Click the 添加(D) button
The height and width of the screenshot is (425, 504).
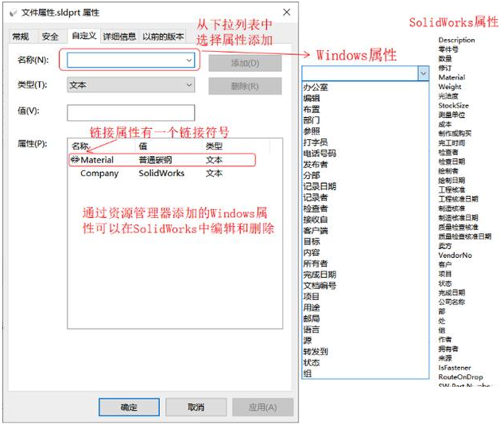(244, 63)
